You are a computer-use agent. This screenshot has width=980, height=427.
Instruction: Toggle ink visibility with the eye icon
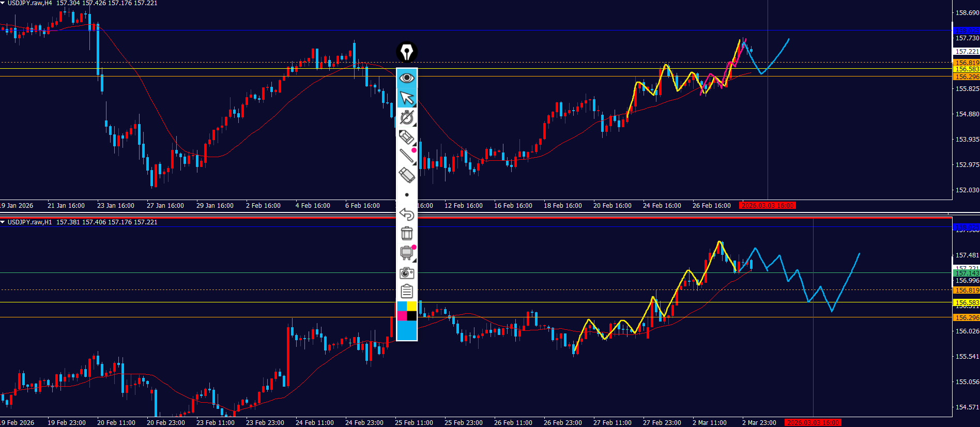click(x=407, y=78)
